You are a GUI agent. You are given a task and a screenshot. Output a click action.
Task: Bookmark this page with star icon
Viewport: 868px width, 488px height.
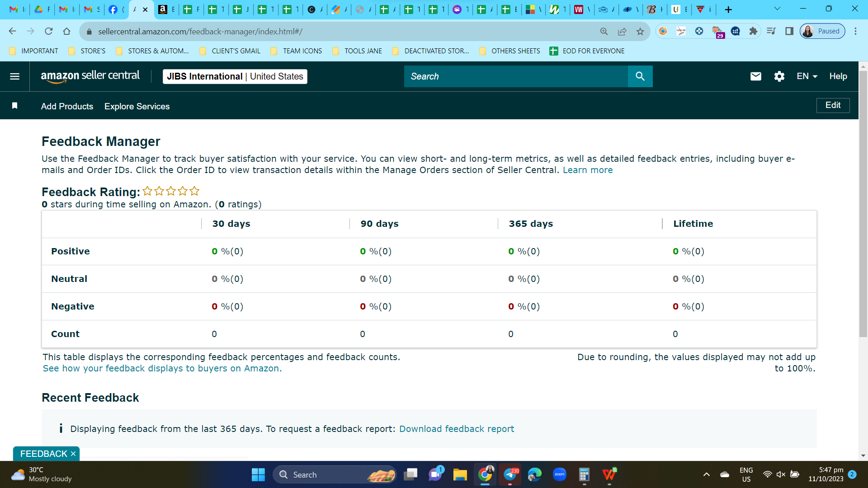tap(640, 31)
